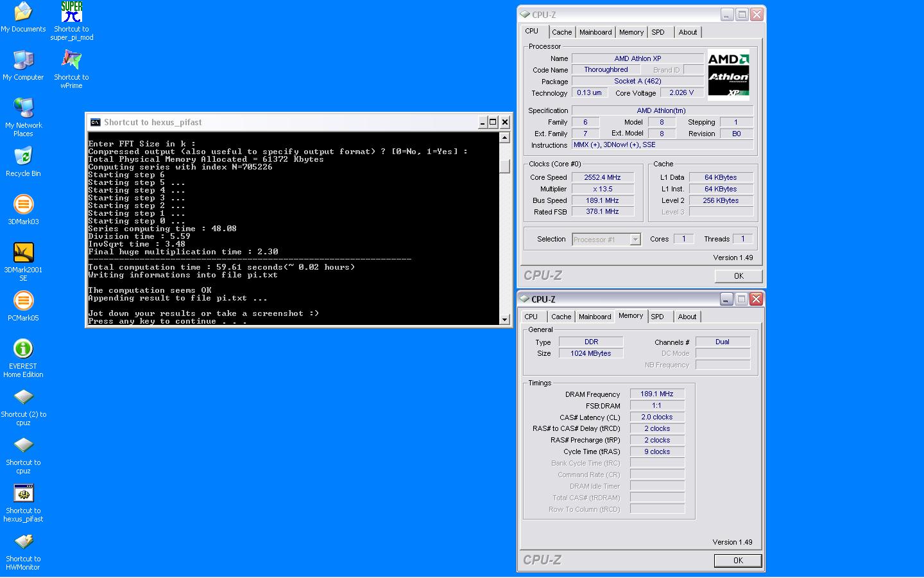Select the PCMark05 desktop icon
Image resolution: width=924 pixels, height=578 pixels.
click(x=23, y=300)
